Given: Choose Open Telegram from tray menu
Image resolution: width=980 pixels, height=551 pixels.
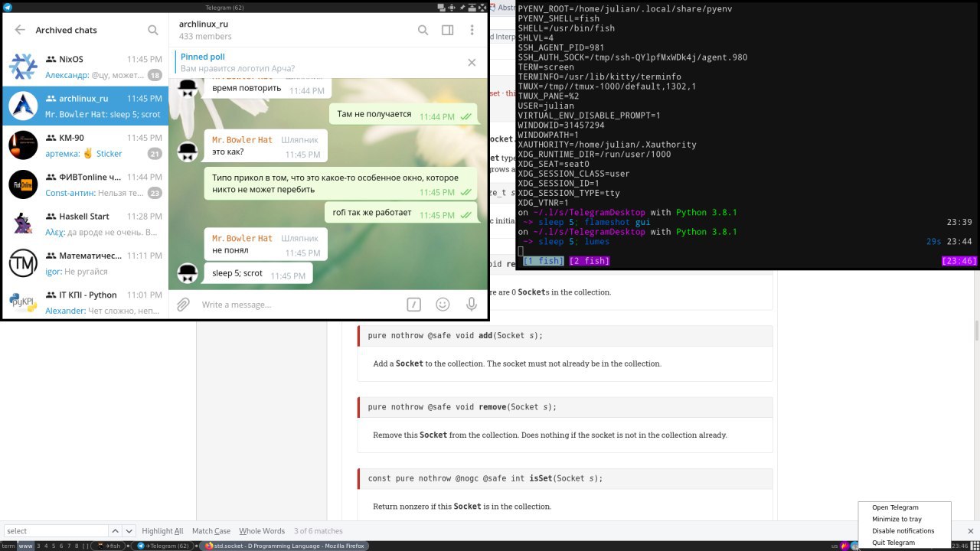Looking at the screenshot, I should point(904,507).
